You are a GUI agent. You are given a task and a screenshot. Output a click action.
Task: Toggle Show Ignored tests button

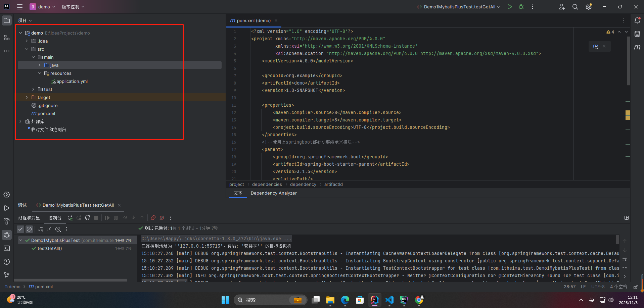[29, 229]
